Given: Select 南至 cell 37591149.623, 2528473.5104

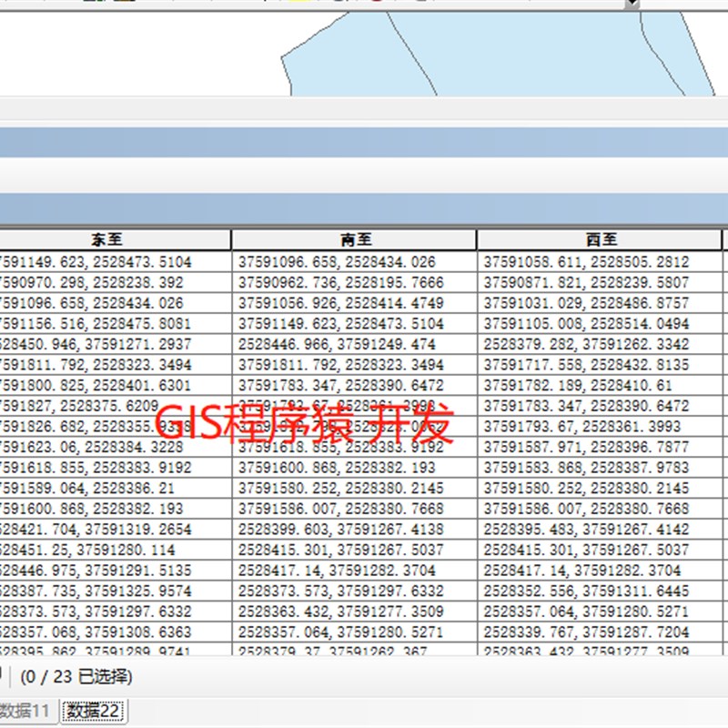Looking at the screenshot, I should (355, 324).
